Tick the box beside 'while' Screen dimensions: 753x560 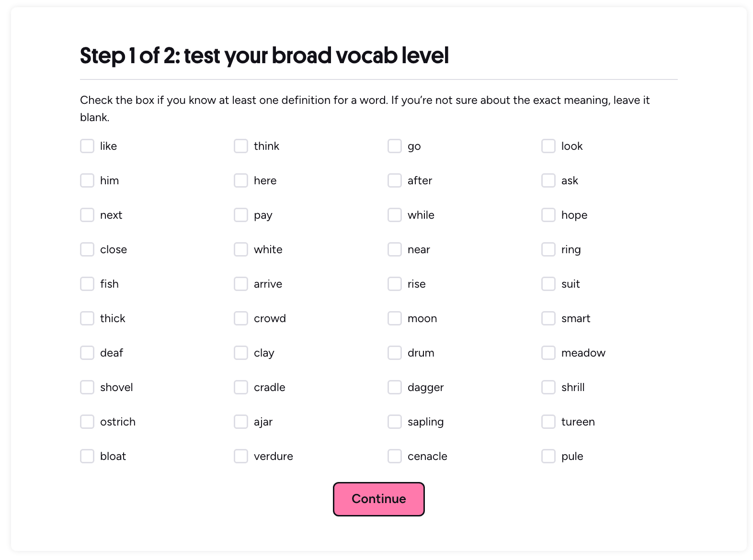pyautogui.click(x=394, y=214)
